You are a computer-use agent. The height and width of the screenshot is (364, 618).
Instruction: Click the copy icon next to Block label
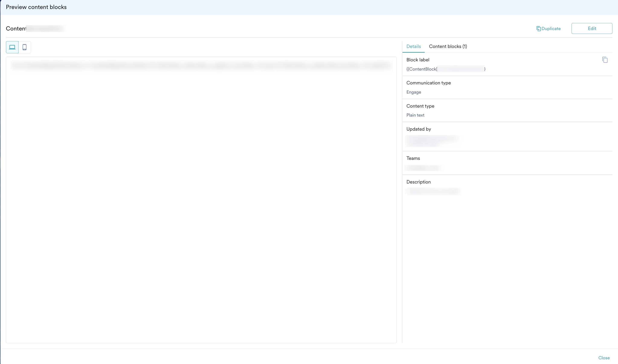coord(605,60)
